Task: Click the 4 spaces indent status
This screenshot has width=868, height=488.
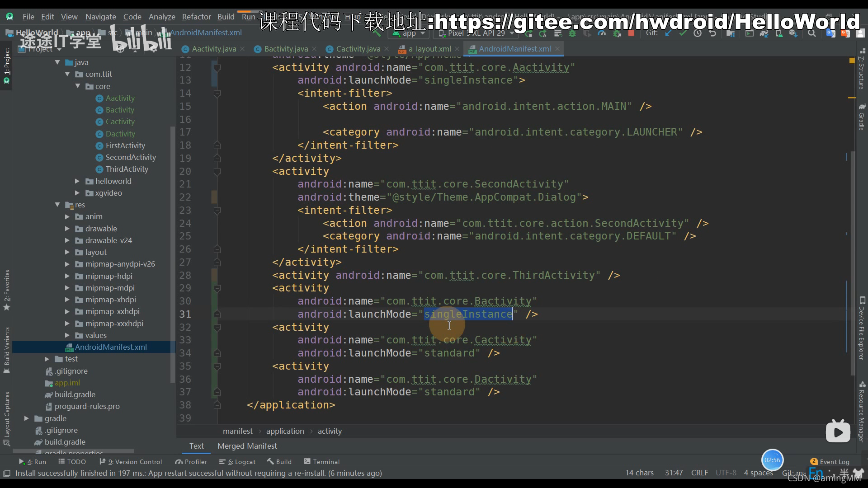Action: (x=758, y=473)
